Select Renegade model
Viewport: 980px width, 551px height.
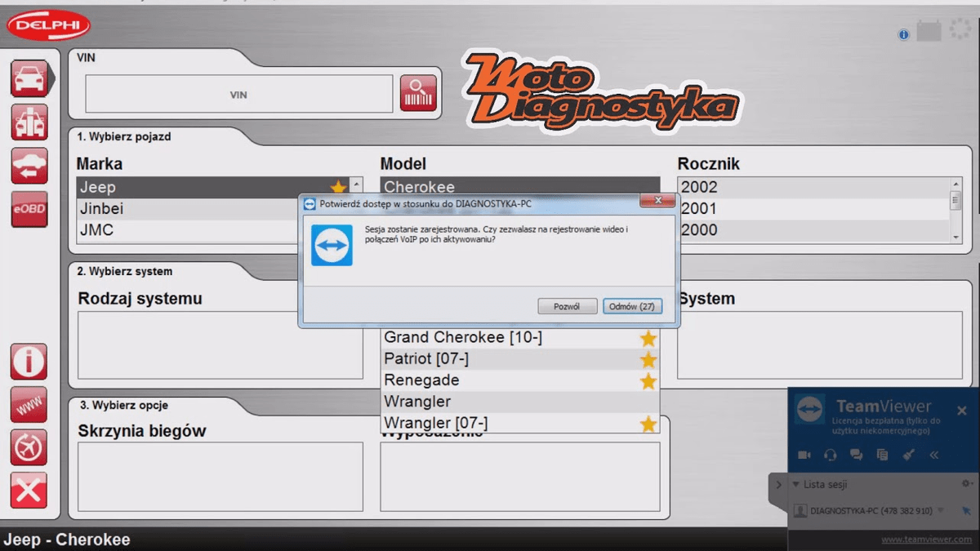[520, 380]
